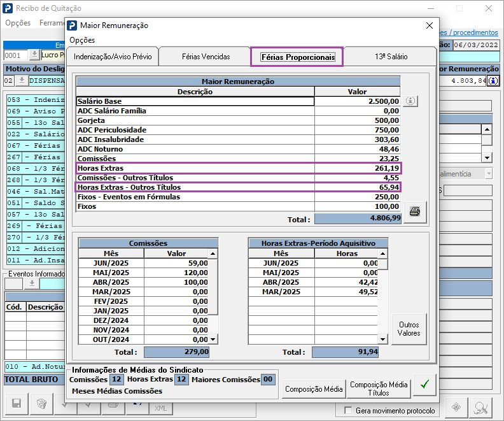Open the 13º Salário tab
This screenshot has height=421, width=504.
[x=391, y=57]
